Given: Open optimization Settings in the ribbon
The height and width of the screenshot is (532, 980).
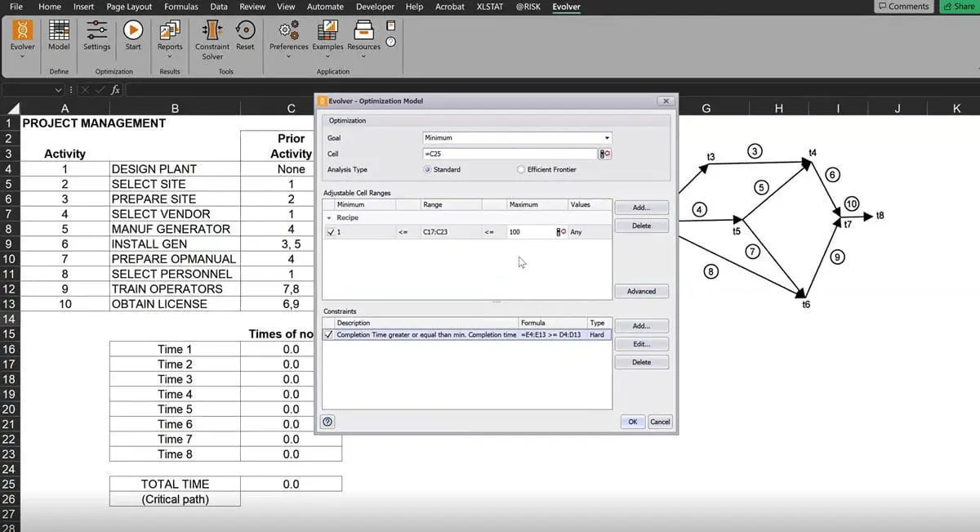Looking at the screenshot, I should tap(96, 36).
